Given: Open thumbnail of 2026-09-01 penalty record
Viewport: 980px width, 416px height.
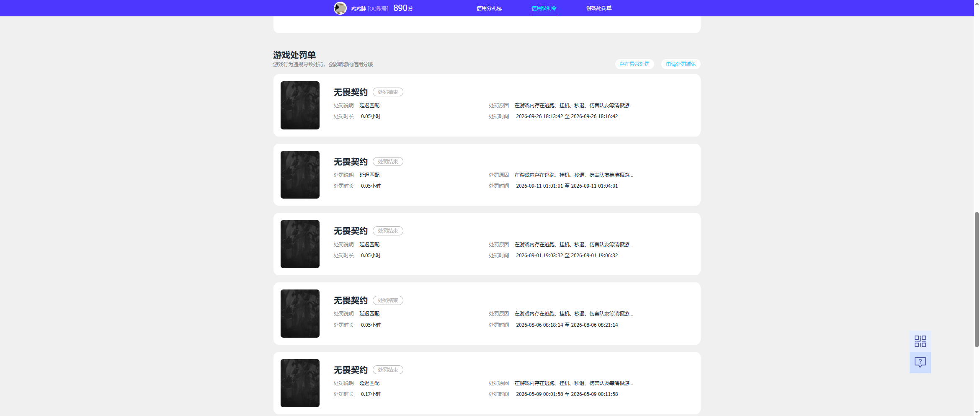Looking at the screenshot, I should [x=300, y=244].
